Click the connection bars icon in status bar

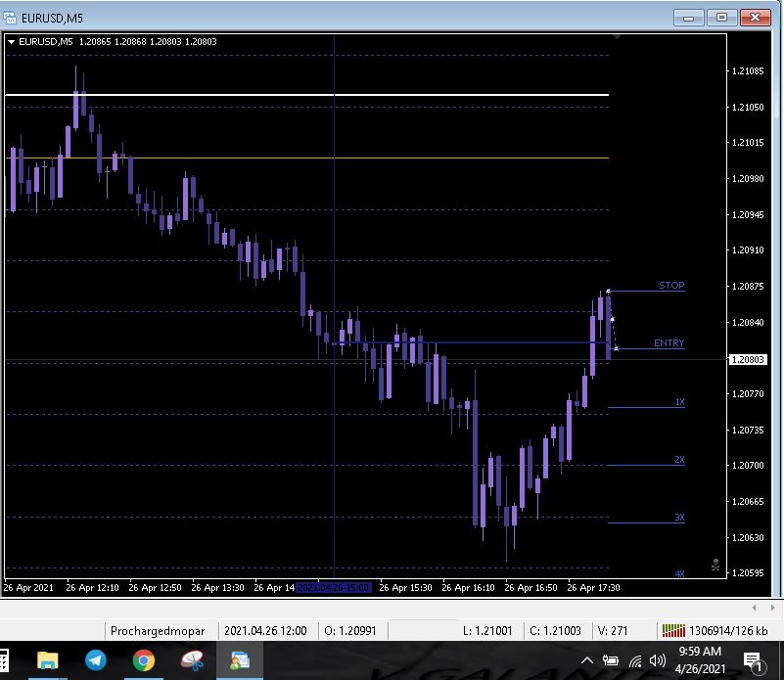pyautogui.click(x=673, y=630)
